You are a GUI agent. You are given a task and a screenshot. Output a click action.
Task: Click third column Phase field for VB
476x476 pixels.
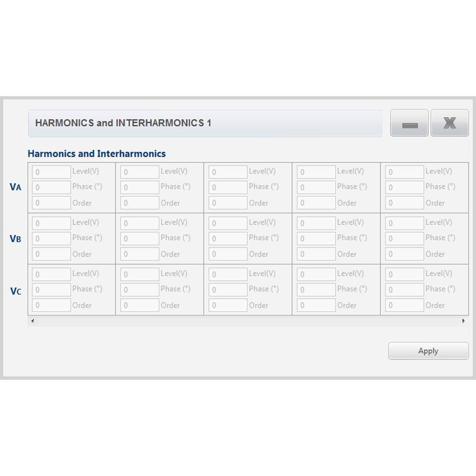point(228,238)
